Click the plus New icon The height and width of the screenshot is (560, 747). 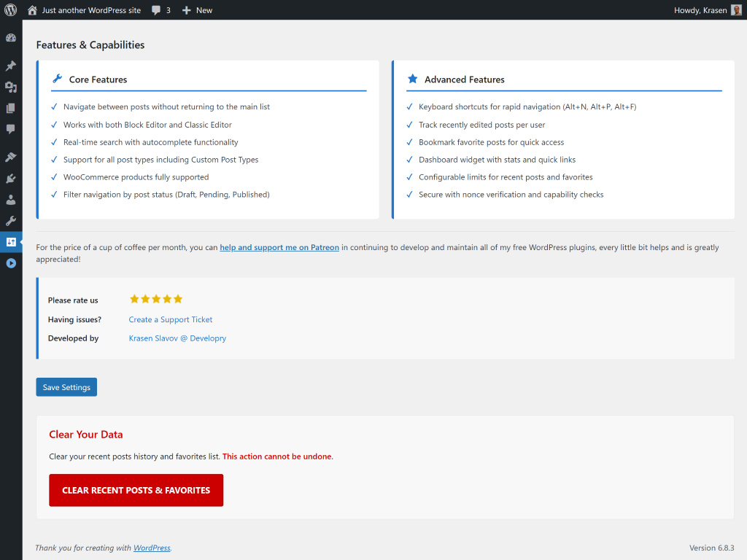pyautogui.click(x=186, y=10)
